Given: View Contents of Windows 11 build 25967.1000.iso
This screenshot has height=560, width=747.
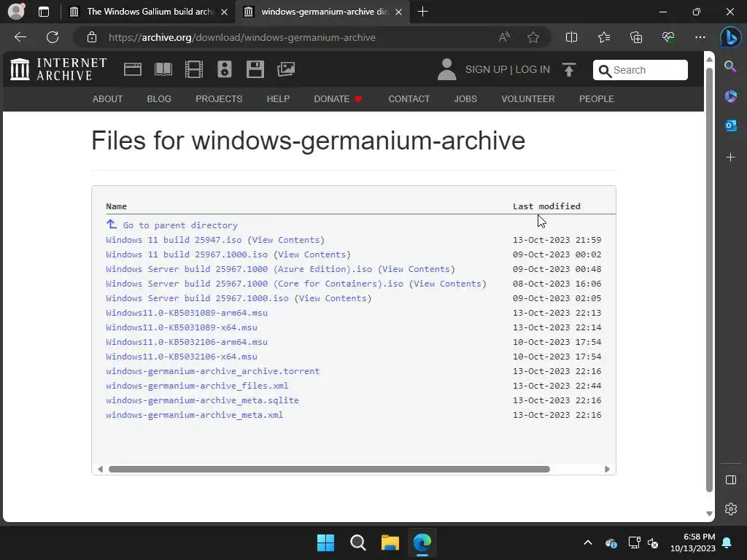Looking at the screenshot, I should [312, 254].
